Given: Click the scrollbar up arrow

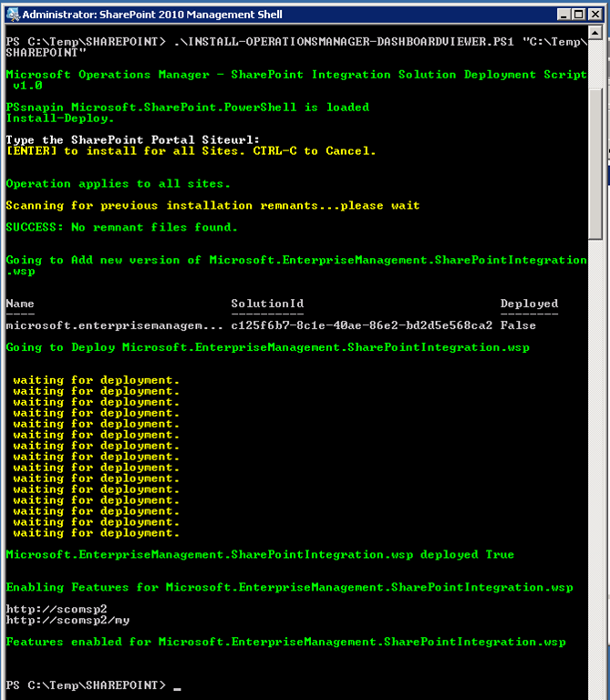Looking at the screenshot, I should pyautogui.click(x=595, y=33).
